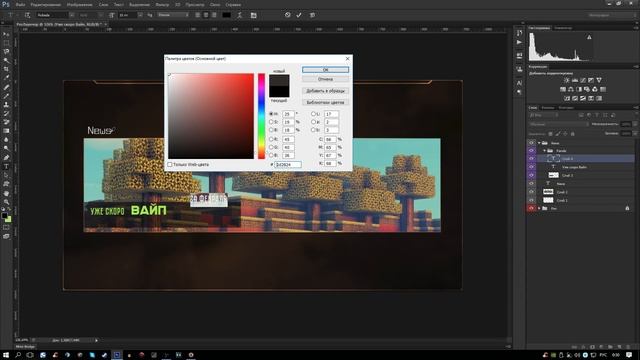Screen dimensions: 640x360
Task: Add a Color Balance adjustment
Action: 571,89
